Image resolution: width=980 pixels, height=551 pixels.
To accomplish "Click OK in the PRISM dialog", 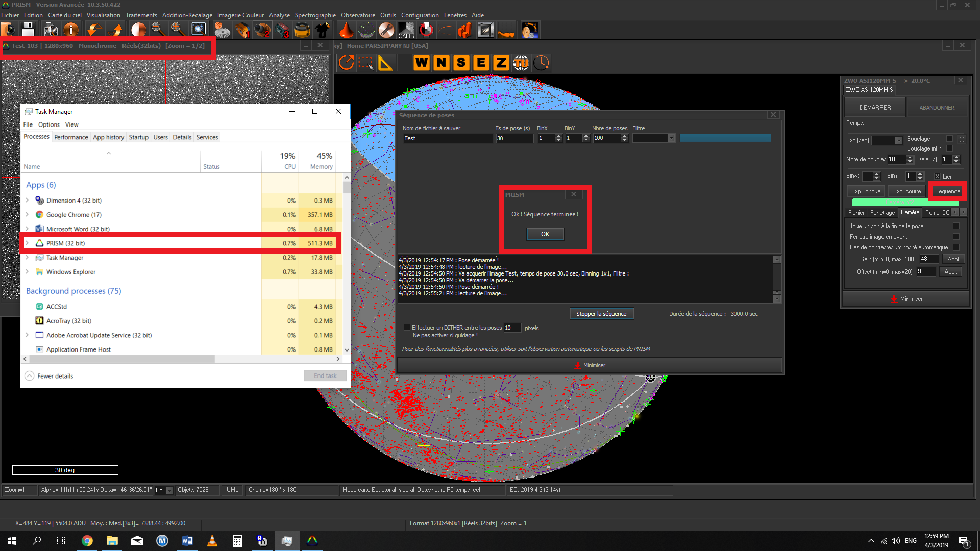I will tap(545, 234).
